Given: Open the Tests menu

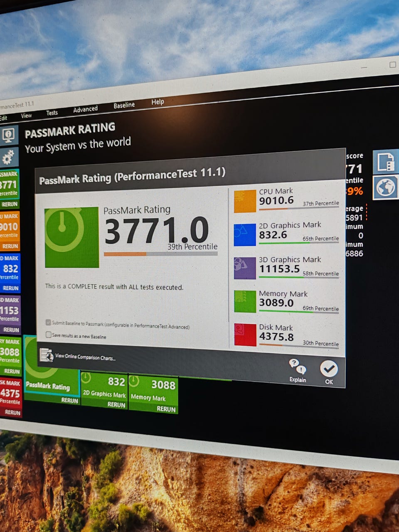Looking at the screenshot, I should pyautogui.click(x=52, y=113).
